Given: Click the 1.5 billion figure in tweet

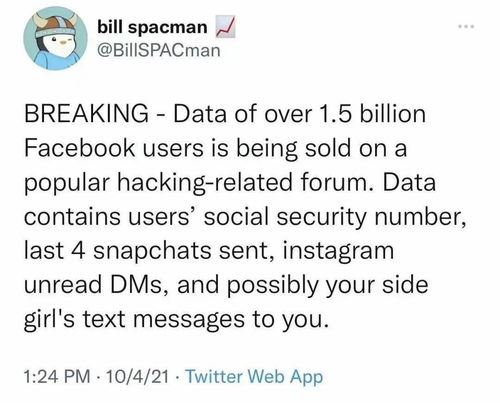Looking at the screenshot, I should coord(372,114).
